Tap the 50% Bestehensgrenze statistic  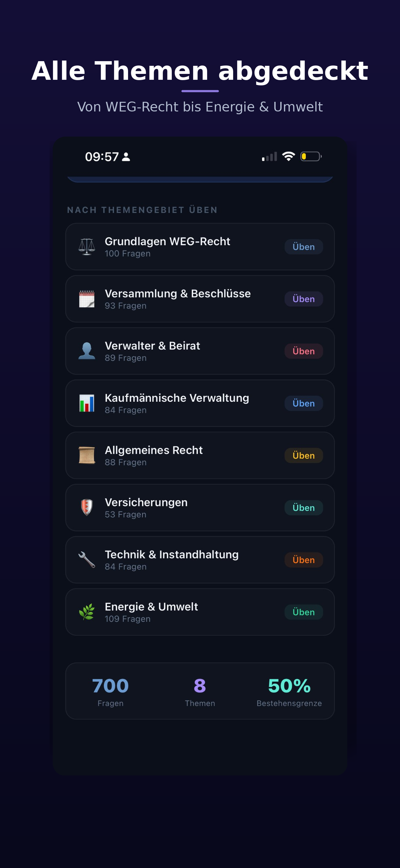click(289, 691)
